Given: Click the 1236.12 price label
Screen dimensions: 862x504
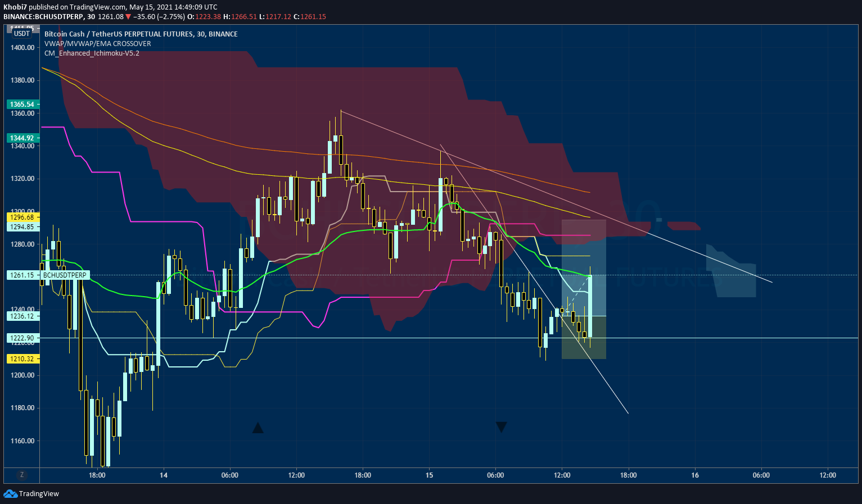Looking at the screenshot, I should [22, 316].
